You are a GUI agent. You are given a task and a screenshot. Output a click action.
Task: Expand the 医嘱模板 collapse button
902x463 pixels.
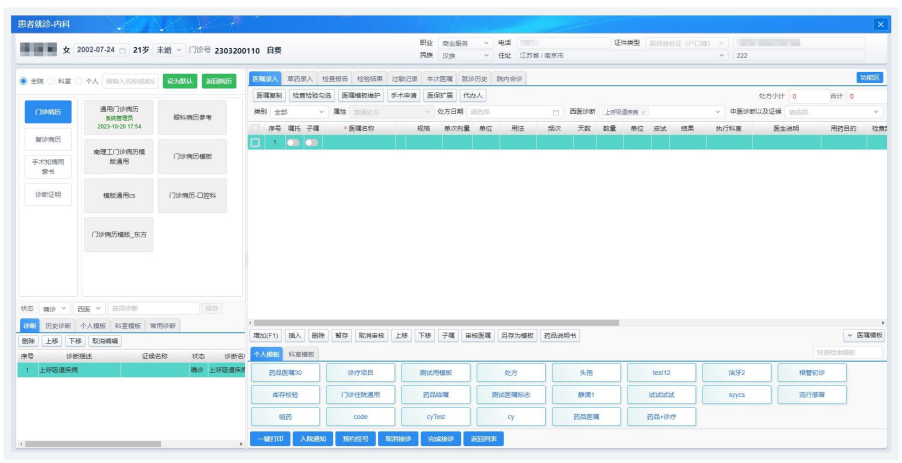(x=864, y=335)
